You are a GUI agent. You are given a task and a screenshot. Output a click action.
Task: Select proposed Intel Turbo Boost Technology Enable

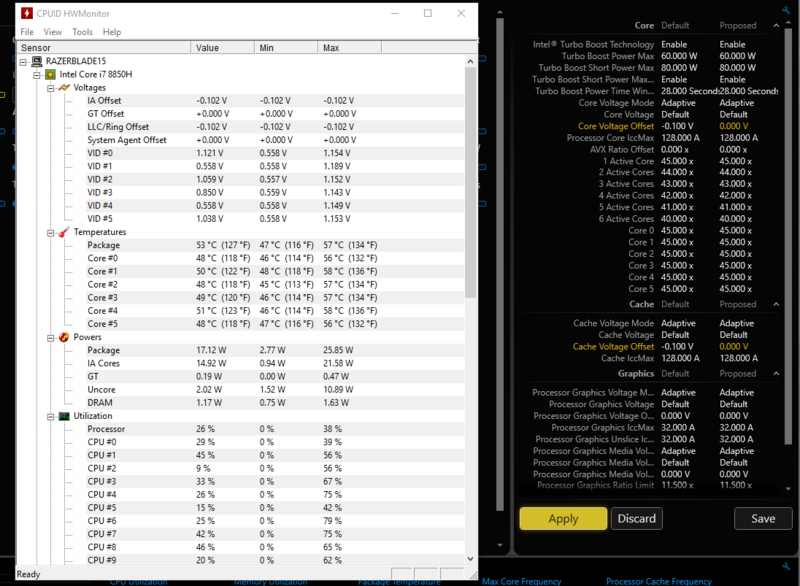click(732, 44)
